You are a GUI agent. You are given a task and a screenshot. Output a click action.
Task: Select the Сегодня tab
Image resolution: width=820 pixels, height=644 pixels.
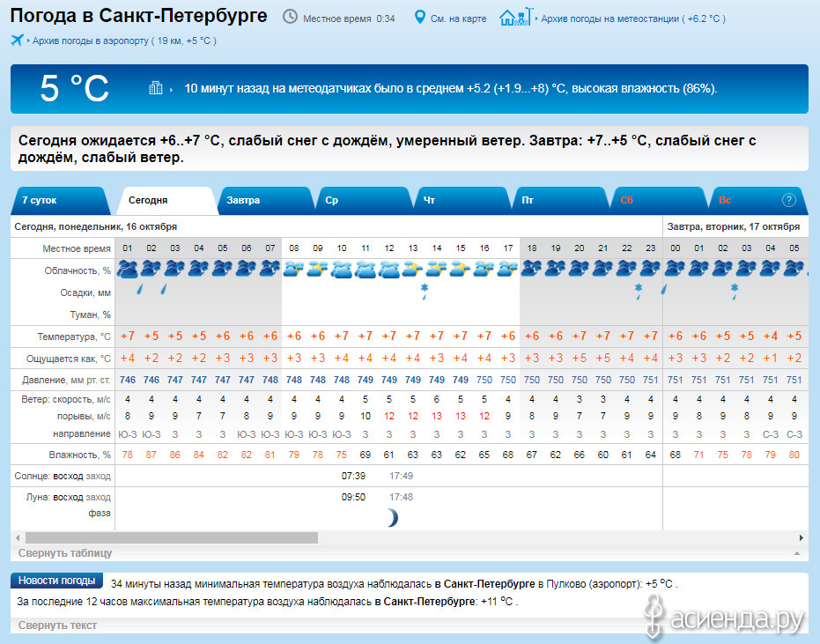pyautogui.click(x=166, y=200)
